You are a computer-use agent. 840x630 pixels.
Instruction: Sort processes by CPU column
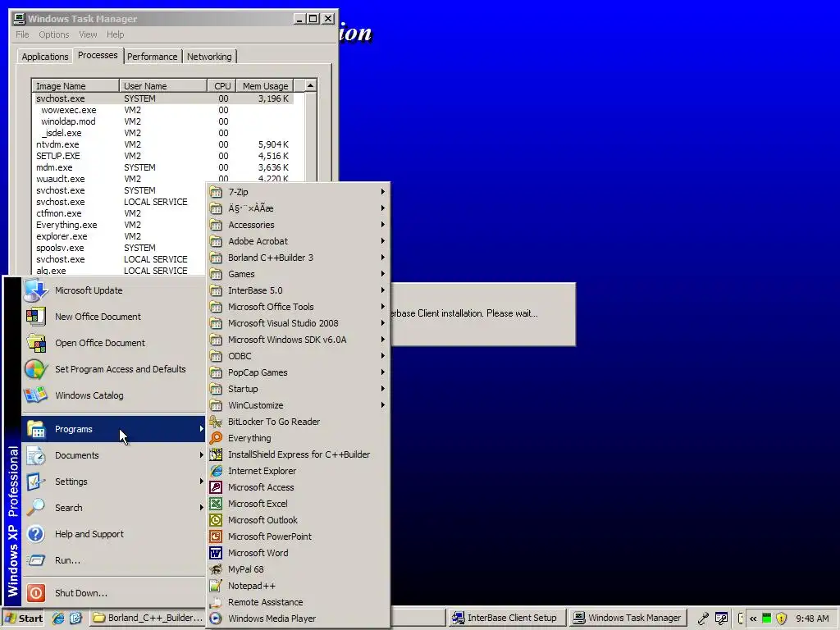221,85
